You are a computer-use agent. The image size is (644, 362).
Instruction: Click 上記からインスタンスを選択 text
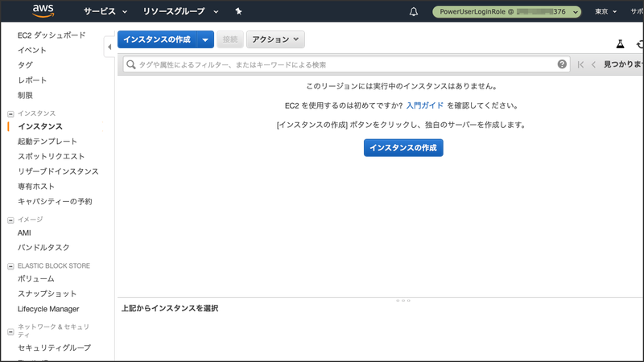(170, 308)
